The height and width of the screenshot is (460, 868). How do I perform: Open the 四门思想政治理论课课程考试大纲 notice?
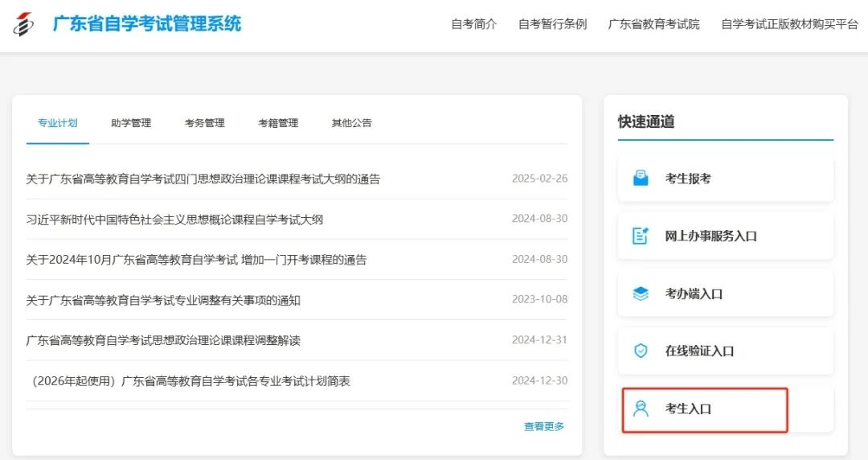[x=203, y=179]
